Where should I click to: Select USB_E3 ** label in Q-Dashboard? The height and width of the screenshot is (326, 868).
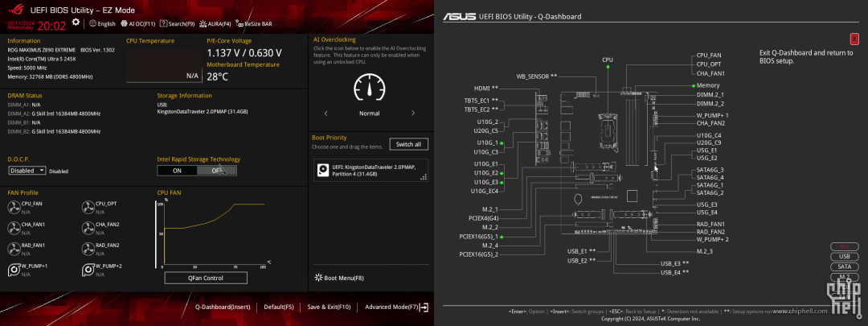(x=675, y=263)
